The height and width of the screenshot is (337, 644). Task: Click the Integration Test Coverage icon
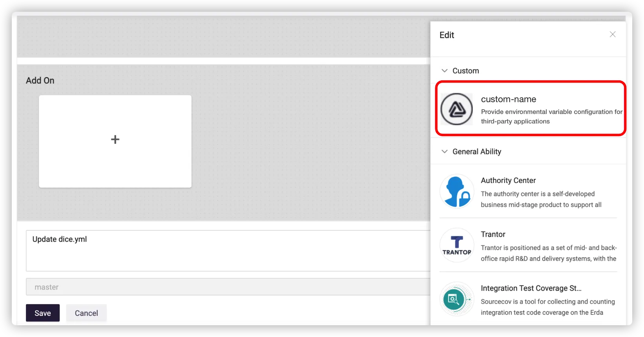click(456, 299)
